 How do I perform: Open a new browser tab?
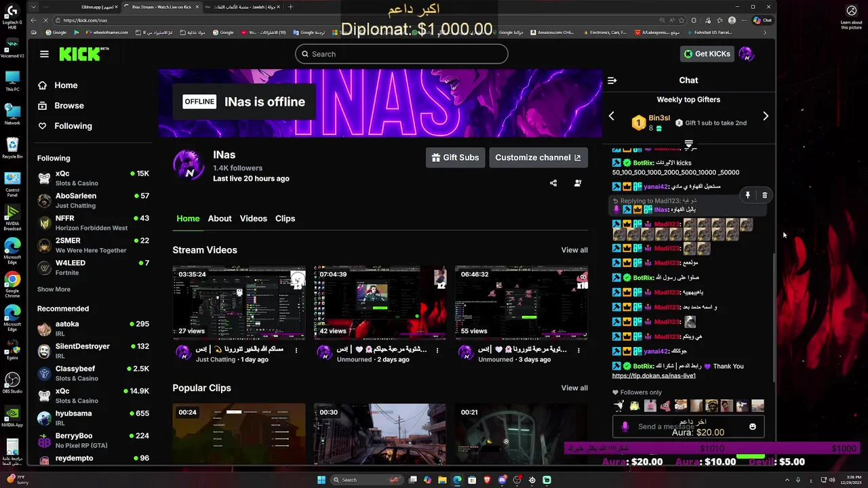pyautogui.click(x=290, y=7)
